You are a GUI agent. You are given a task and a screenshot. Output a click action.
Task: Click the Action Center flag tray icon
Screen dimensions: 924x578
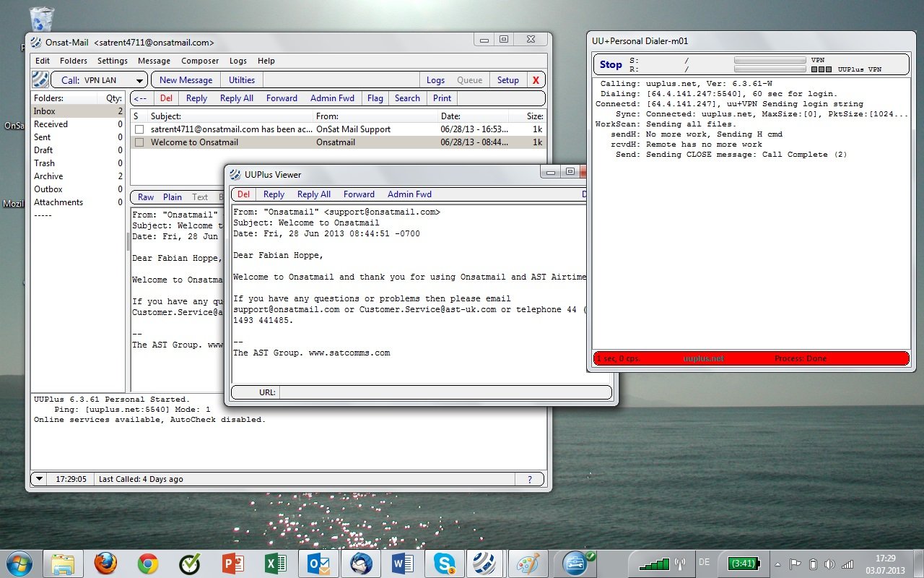click(796, 564)
